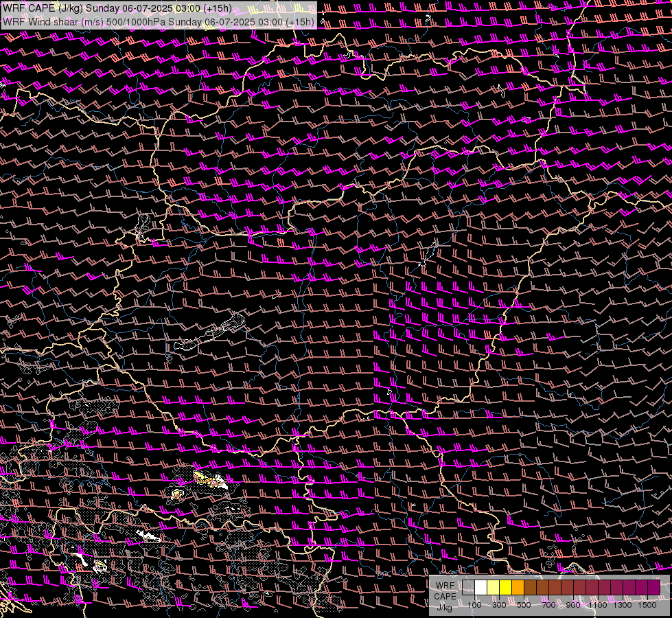Screen dimensions: 672x618
Task: Select the last purple legend swatch
Action: 654,588
